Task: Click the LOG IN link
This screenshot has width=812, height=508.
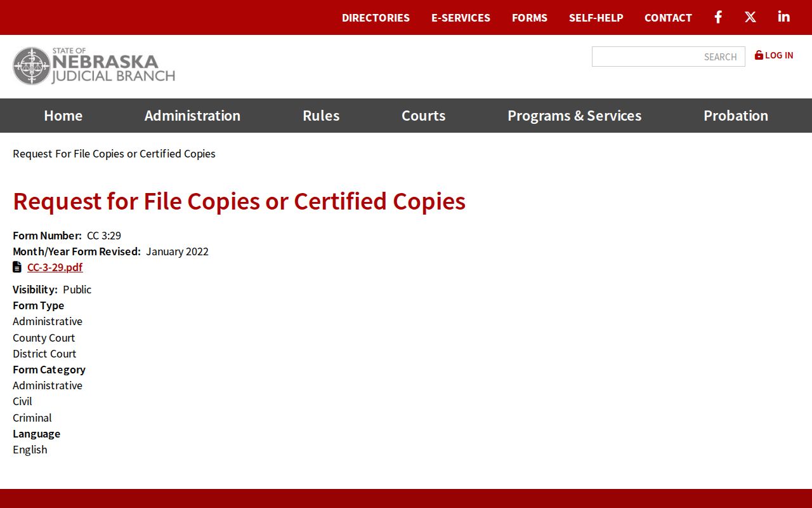Action: pos(779,55)
